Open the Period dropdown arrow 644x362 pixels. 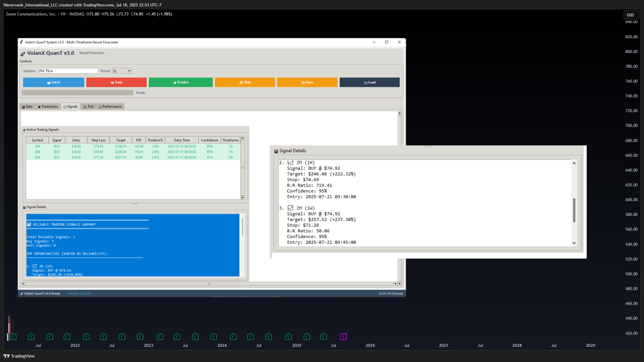click(129, 71)
